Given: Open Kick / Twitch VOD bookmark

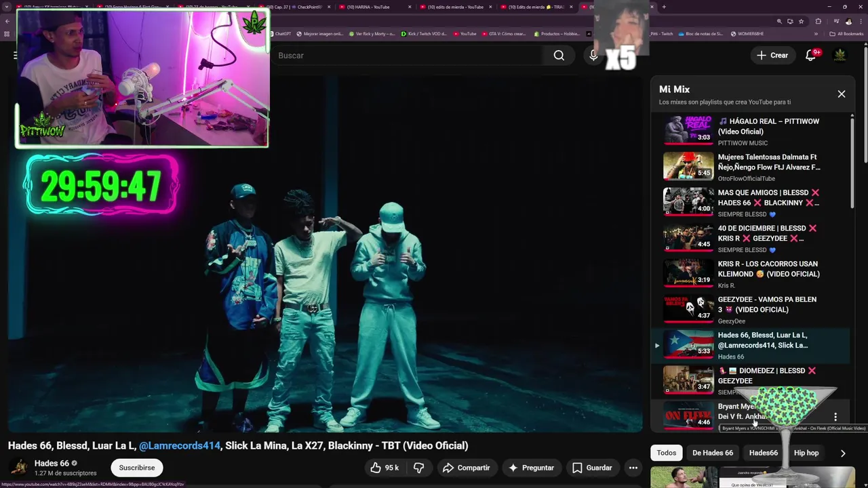Looking at the screenshot, I should (424, 33).
